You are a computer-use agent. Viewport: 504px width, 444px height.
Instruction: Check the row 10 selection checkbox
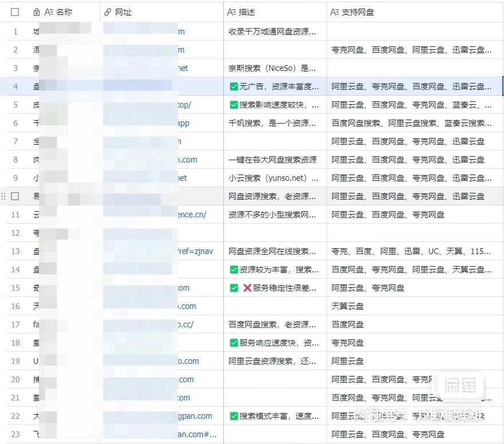point(15,196)
